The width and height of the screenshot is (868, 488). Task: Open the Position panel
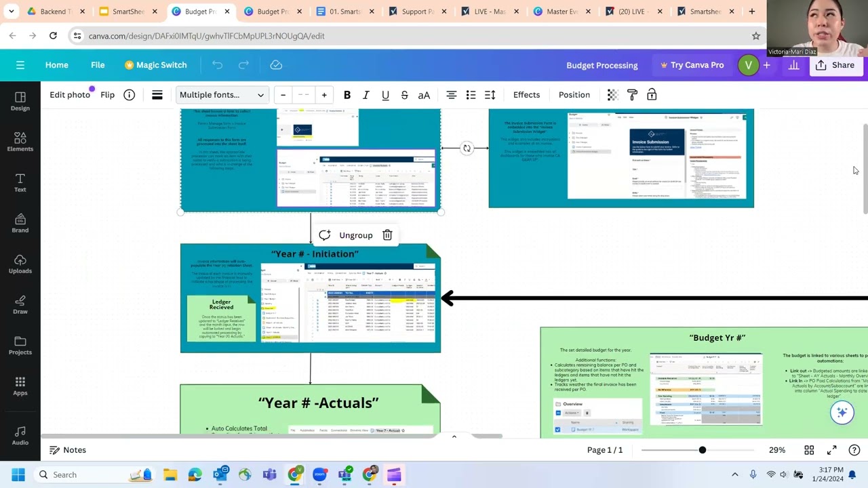click(574, 95)
